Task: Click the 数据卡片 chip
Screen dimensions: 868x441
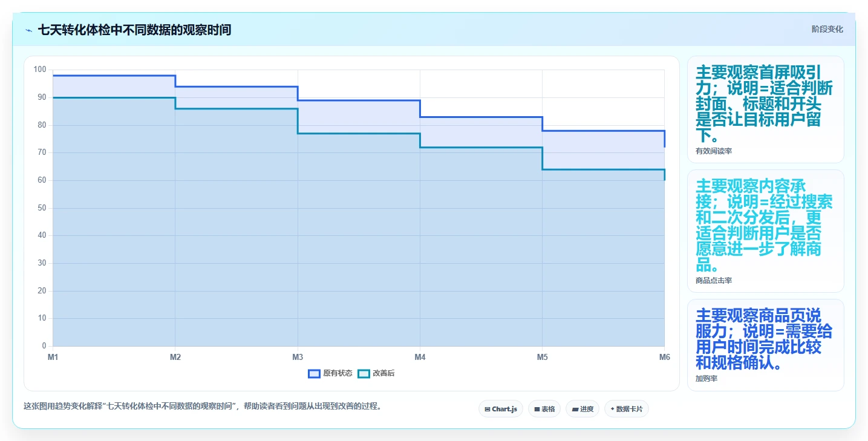Action: click(627, 409)
